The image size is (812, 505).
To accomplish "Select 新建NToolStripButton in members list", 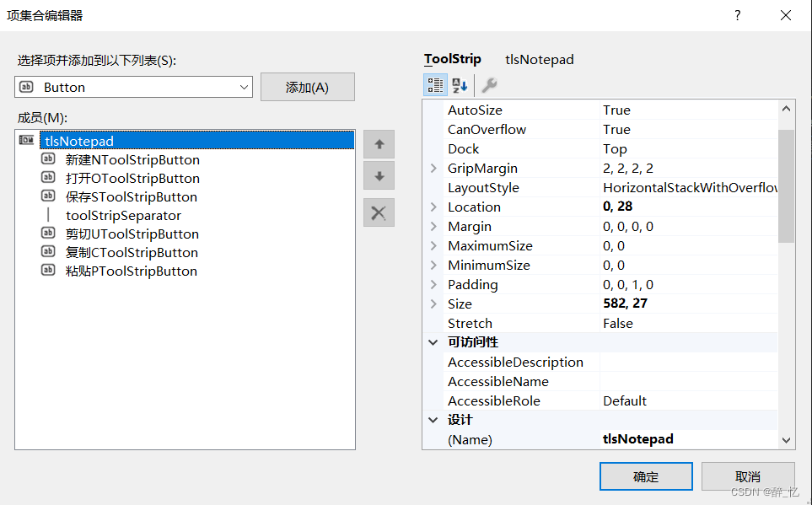I will pyautogui.click(x=132, y=160).
